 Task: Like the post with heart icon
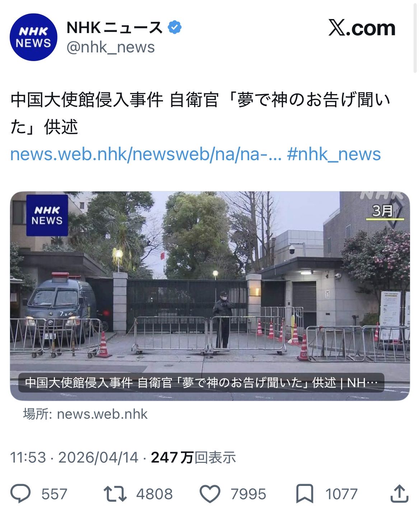coord(210,493)
